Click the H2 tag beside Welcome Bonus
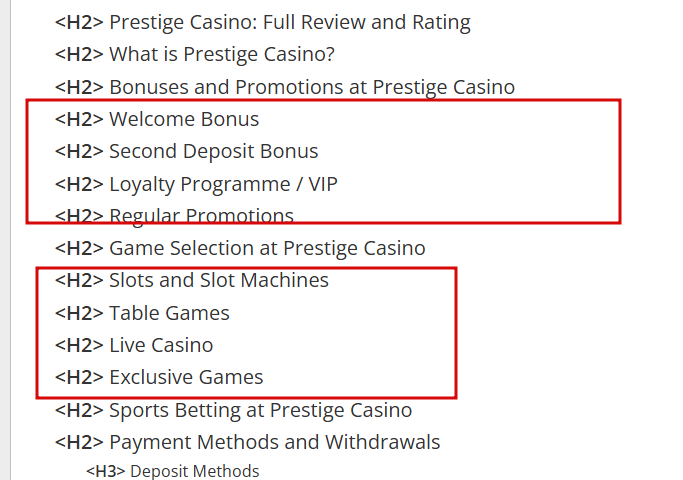This screenshot has height=480, width=683. coord(79,120)
